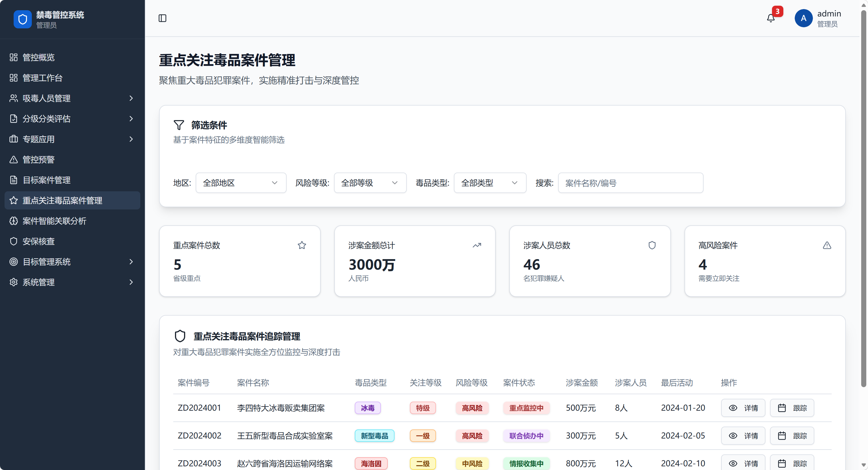The width and height of the screenshot is (868, 470).
Task: Click the shield logo of 禁毒管控系统
Action: pos(22,19)
